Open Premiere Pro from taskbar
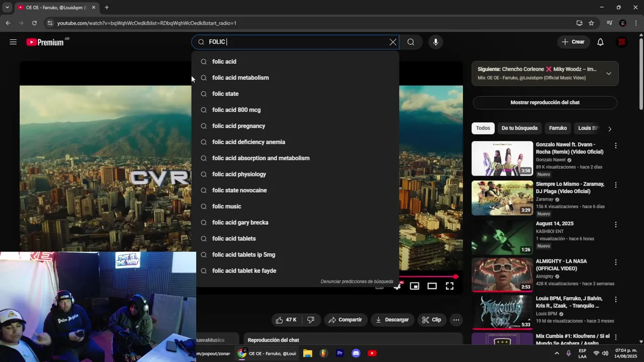This screenshot has height=362, width=644. 340,353
